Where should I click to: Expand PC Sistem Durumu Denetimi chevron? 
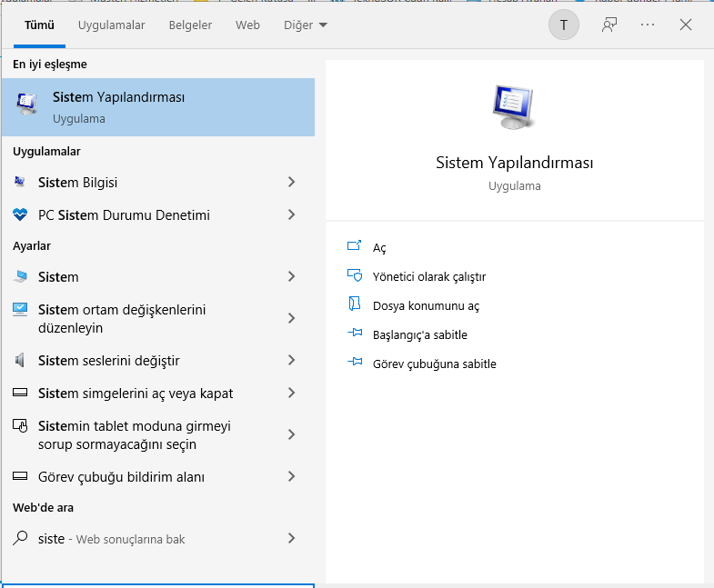pyautogui.click(x=291, y=214)
